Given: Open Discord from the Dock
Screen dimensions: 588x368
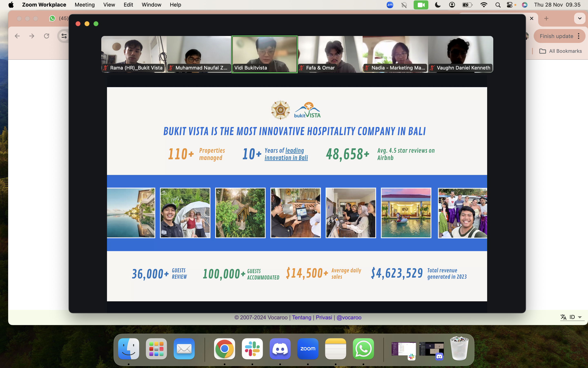Looking at the screenshot, I should tap(280, 349).
